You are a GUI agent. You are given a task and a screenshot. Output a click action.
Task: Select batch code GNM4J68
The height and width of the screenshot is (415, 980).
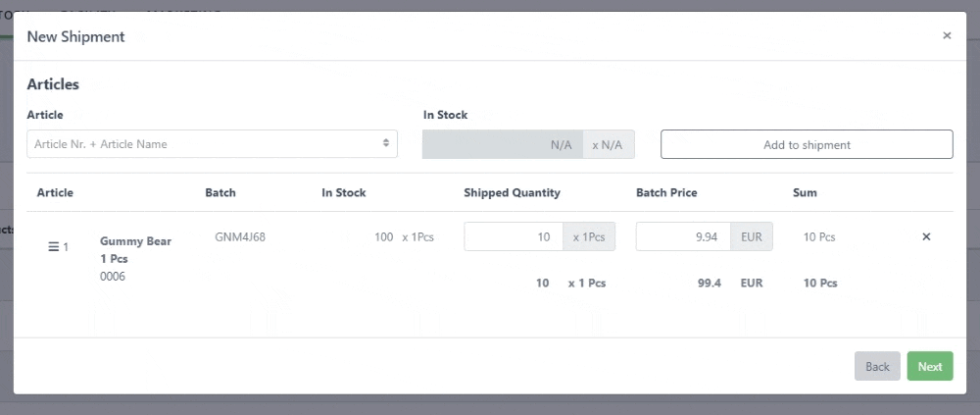coord(240,236)
